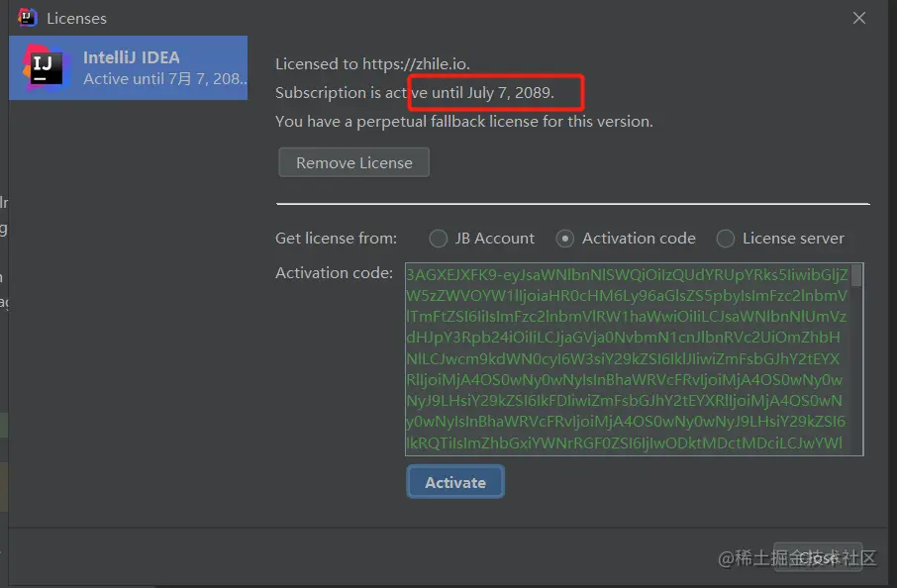The image size is (897, 588).
Task: Click the 'Get license from:' label
Action: tap(336, 239)
